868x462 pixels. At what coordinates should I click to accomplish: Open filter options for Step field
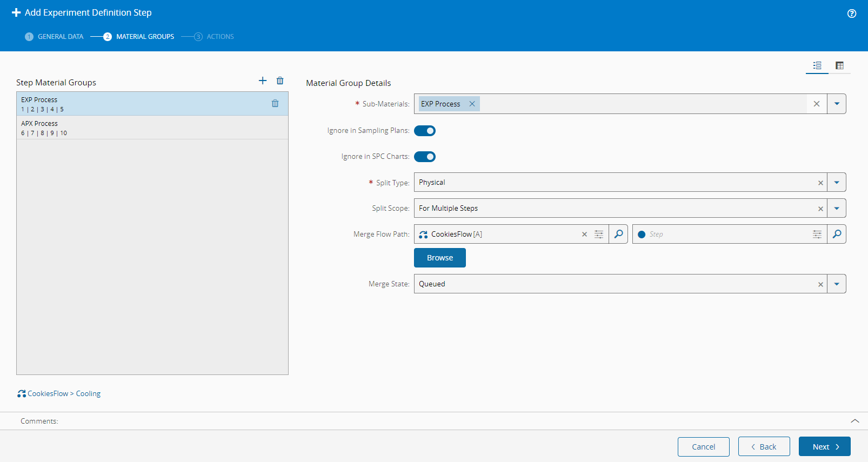[817, 235]
